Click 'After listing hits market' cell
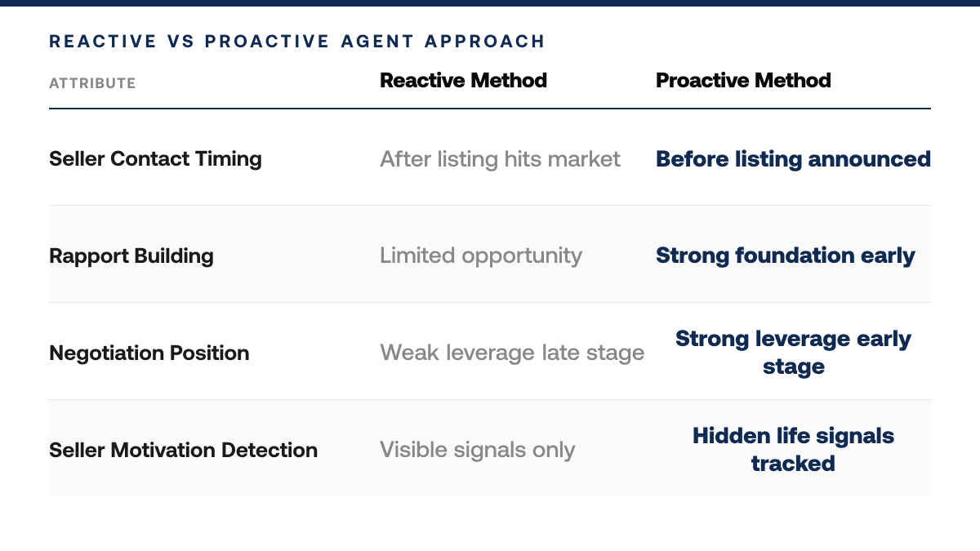 pos(500,158)
